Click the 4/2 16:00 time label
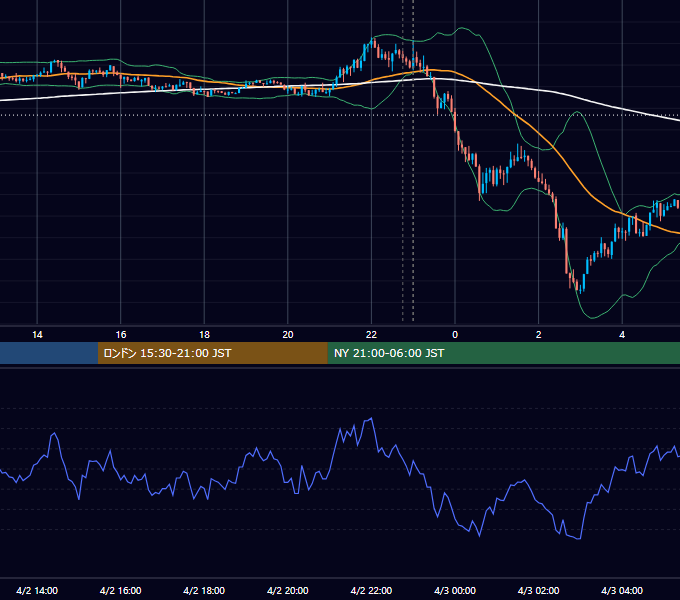The height and width of the screenshot is (600, 680). 121,590
